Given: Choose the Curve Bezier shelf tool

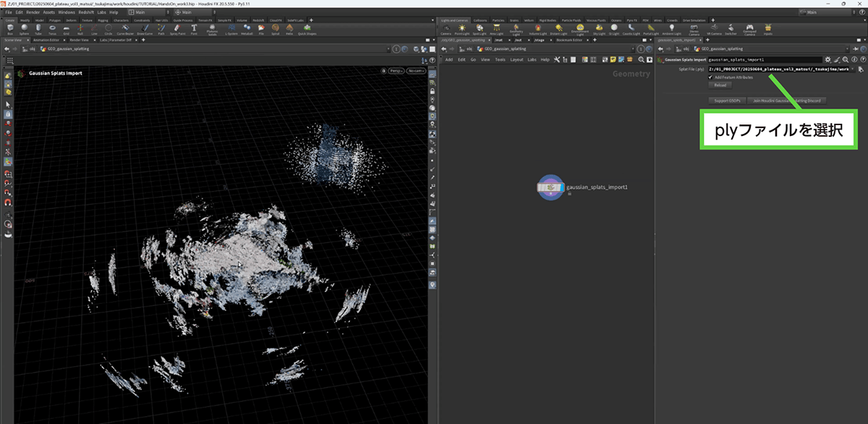Looking at the screenshot, I should [x=124, y=29].
